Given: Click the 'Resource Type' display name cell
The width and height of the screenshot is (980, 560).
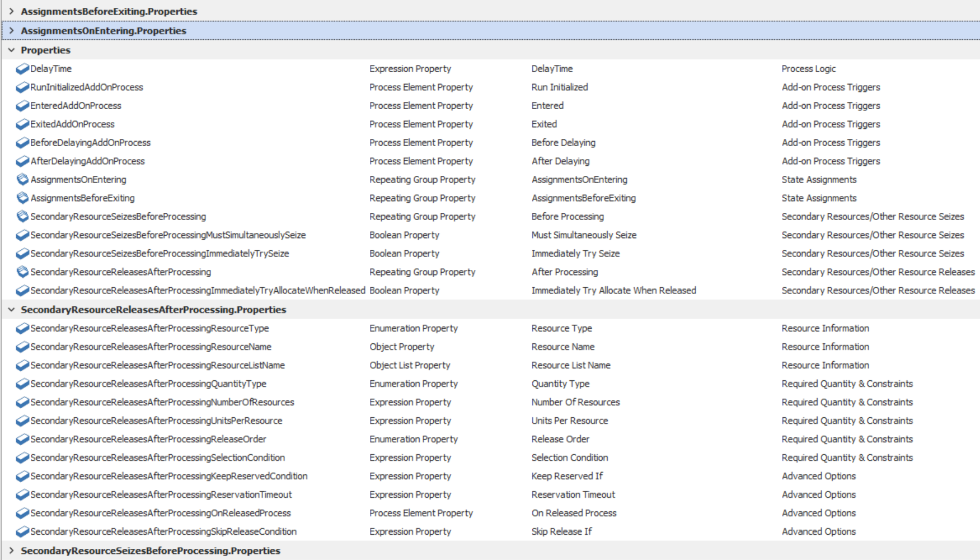Looking at the screenshot, I should point(562,329).
